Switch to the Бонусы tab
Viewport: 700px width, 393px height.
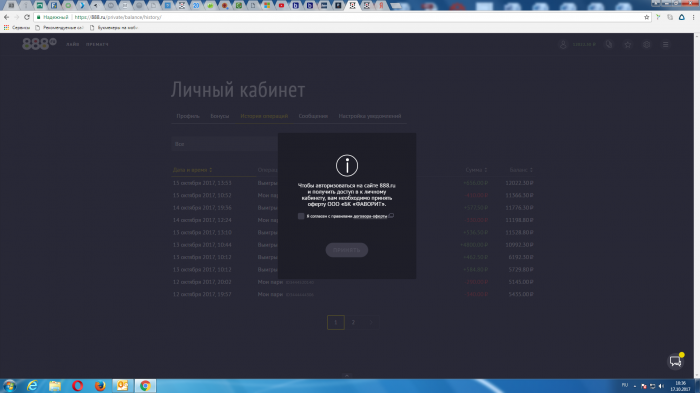coord(220,116)
